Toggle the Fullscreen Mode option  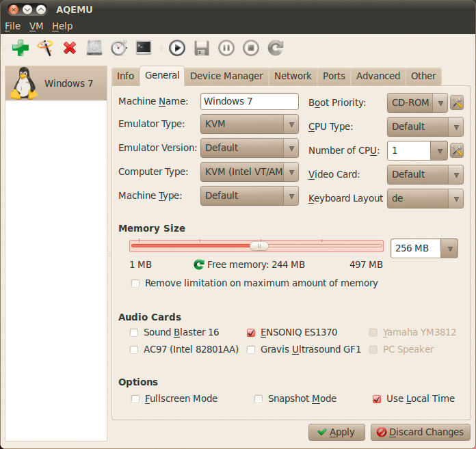pos(135,399)
